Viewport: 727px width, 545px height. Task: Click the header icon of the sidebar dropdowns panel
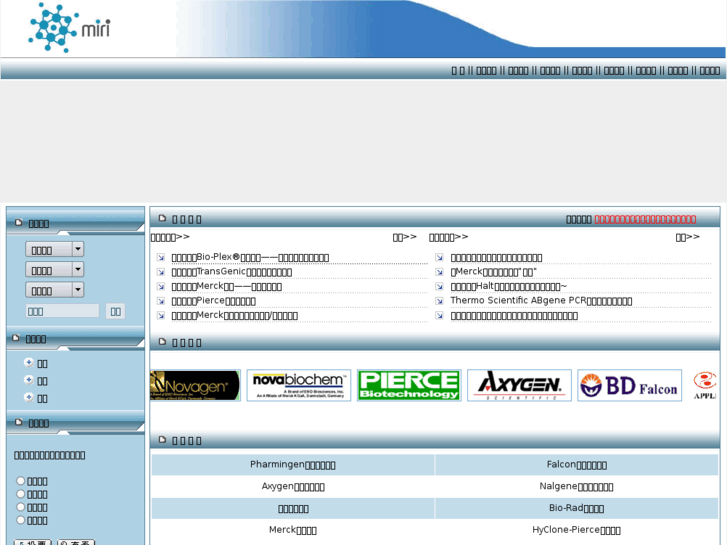coord(19,223)
